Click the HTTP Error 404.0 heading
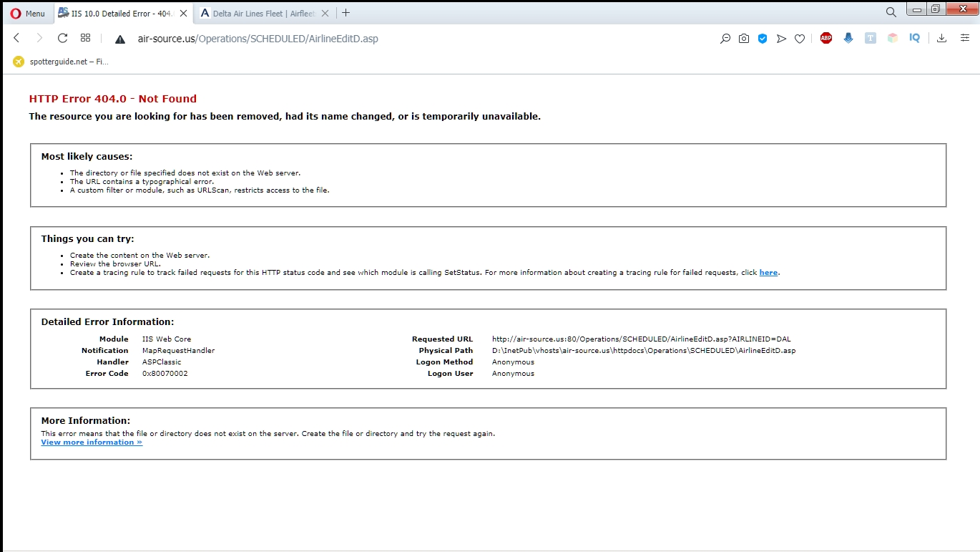Screen dimensions: 980x552 (112, 99)
